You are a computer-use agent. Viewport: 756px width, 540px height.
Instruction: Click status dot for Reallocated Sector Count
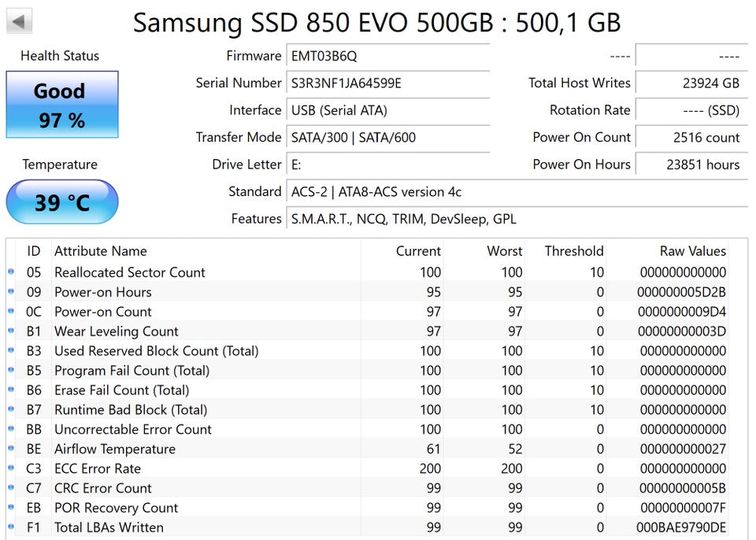11,272
